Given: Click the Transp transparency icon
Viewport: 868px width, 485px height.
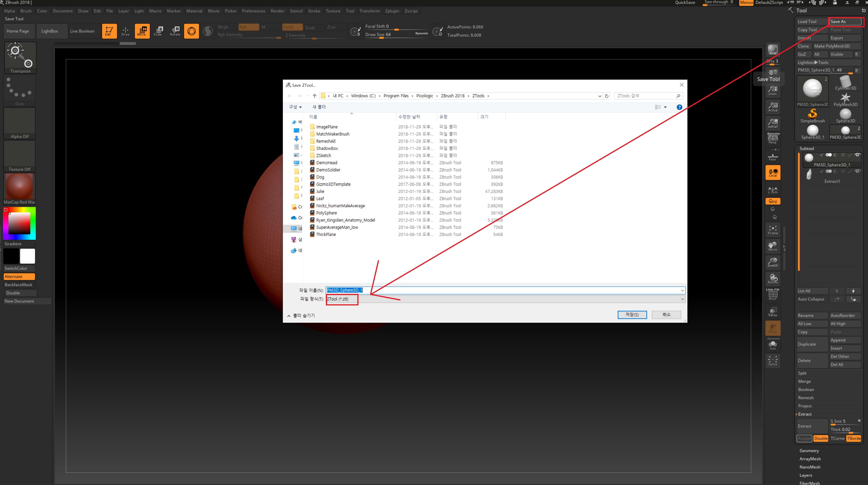Looking at the screenshot, I should point(773,312).
